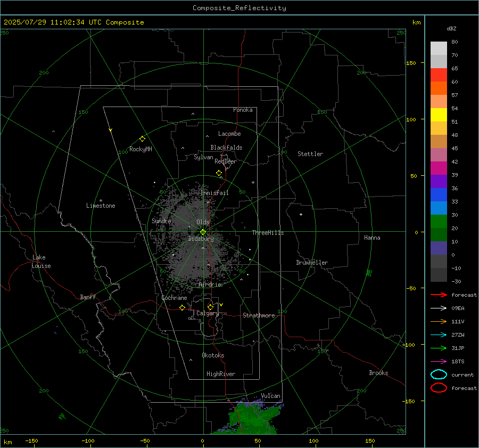The width and height of the screenshot is (479, 448).
Task: Click the orange 60 dBZ color swatch
Action: pos(439,88)
